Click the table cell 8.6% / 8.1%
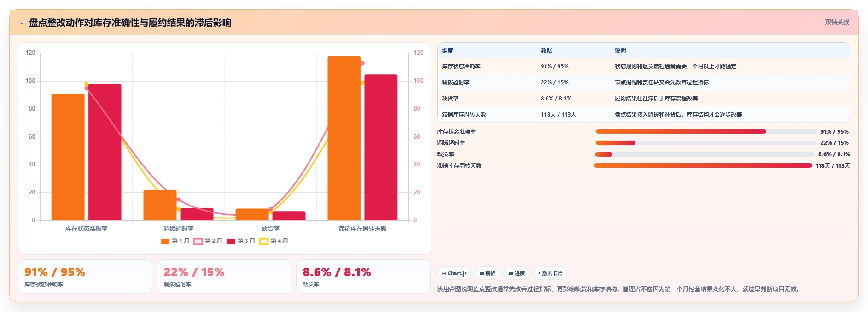Screen dimensions: 868x312 point(556,99)
